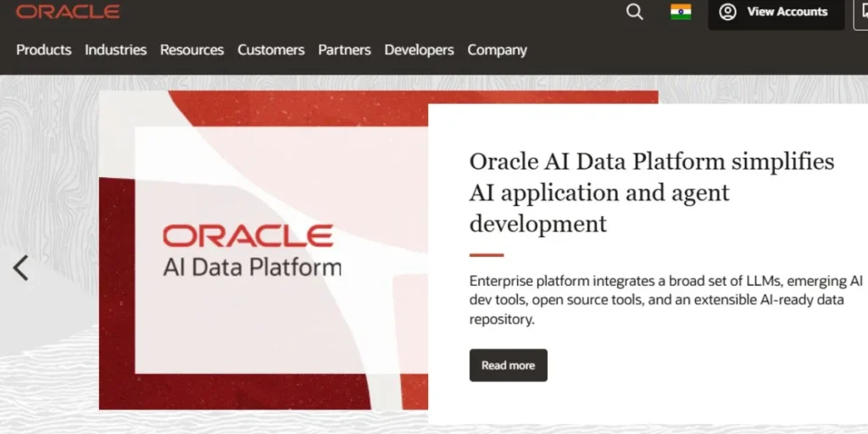Select the India flag country icon
The image size is (868, 434).
[681, 12]
